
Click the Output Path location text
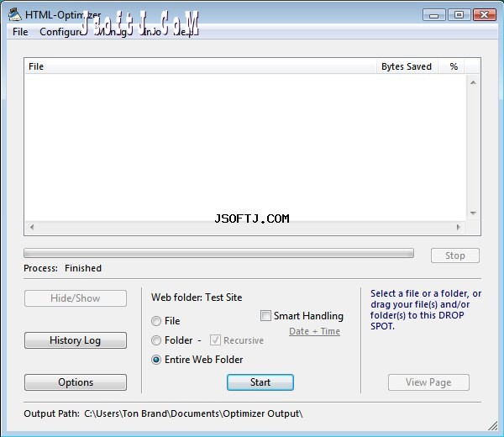click(x=193, y=413)
